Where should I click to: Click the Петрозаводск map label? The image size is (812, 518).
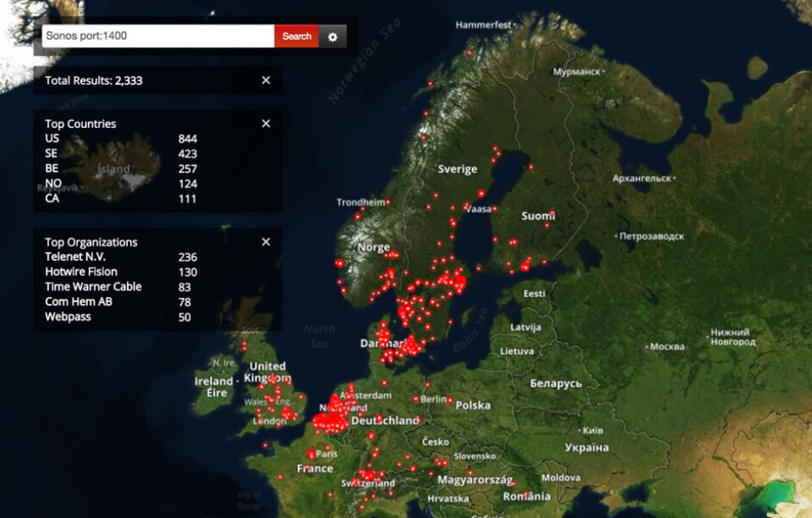coord(651,237)
